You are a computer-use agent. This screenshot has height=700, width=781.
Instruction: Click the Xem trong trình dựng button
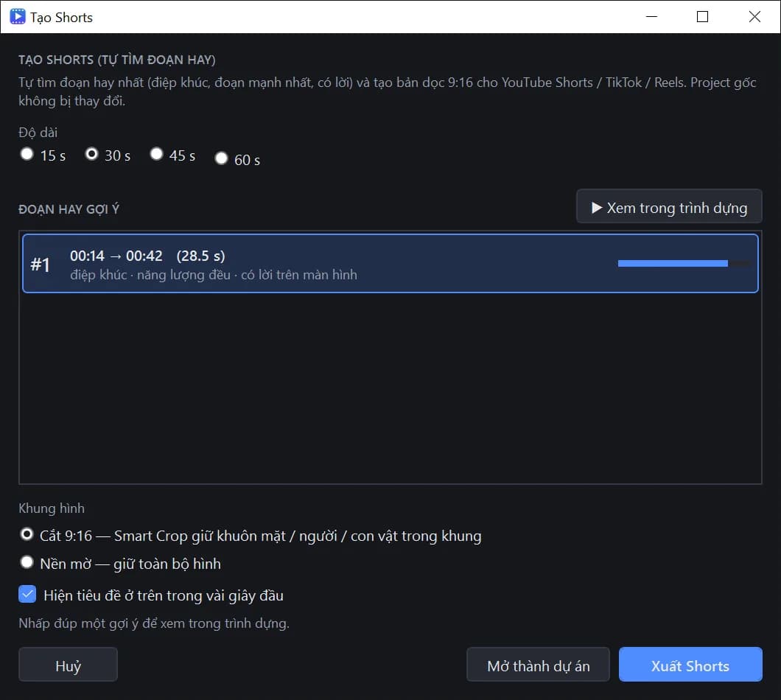pos(669,207)
